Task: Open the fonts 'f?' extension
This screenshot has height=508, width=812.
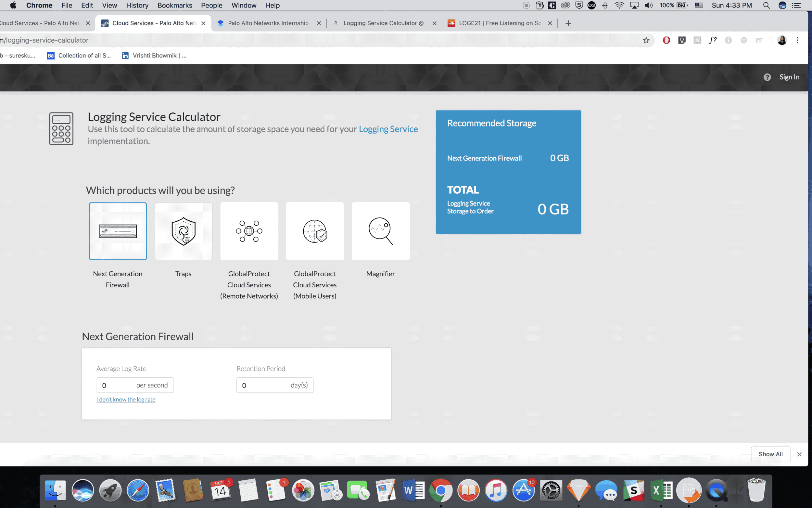Action: (713, 40)
